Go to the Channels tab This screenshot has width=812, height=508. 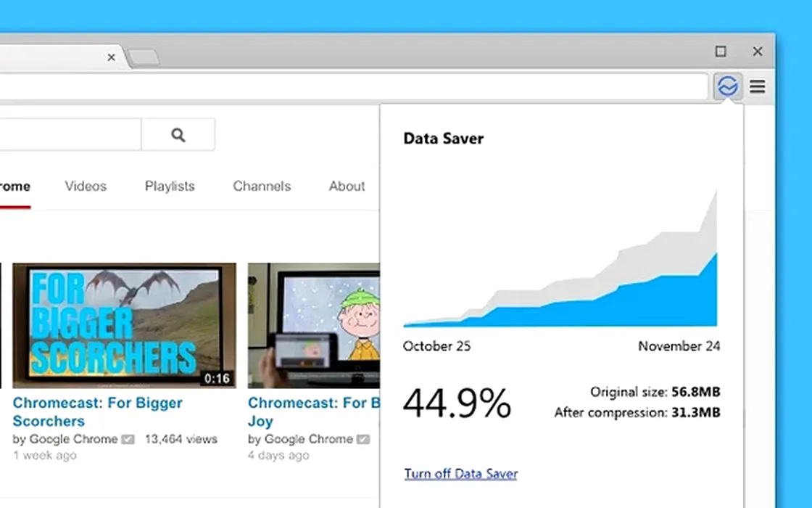pos(262,187)
